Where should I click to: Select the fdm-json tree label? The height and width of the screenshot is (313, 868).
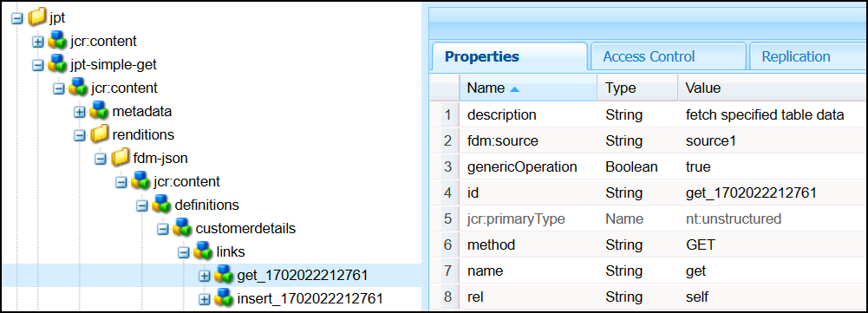(160, 159)
